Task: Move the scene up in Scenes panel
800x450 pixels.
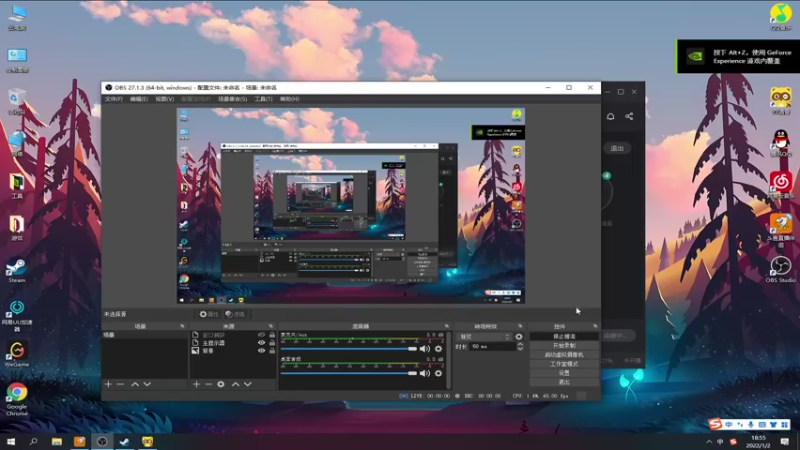Action: pos(135,384)
